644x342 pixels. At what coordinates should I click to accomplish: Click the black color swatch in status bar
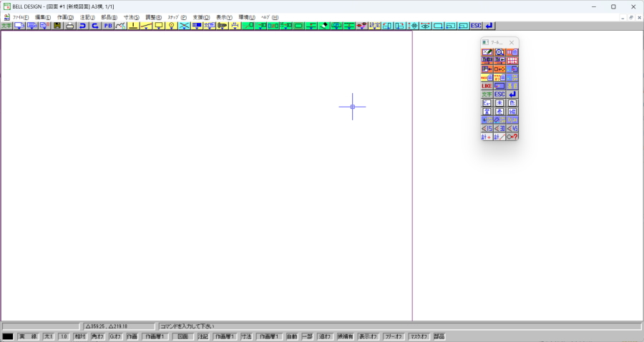coord(8,336)
